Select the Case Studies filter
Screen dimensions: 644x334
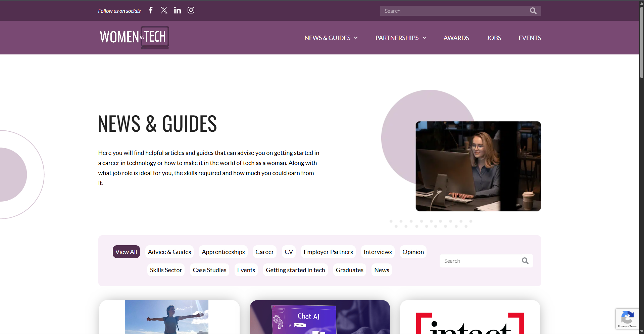pos(209,270)
